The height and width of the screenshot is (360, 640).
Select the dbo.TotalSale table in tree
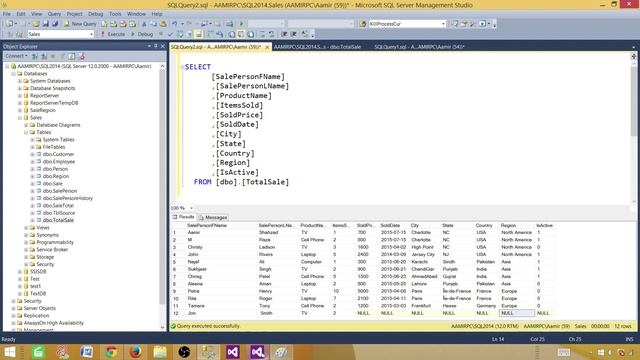[58, 220]
